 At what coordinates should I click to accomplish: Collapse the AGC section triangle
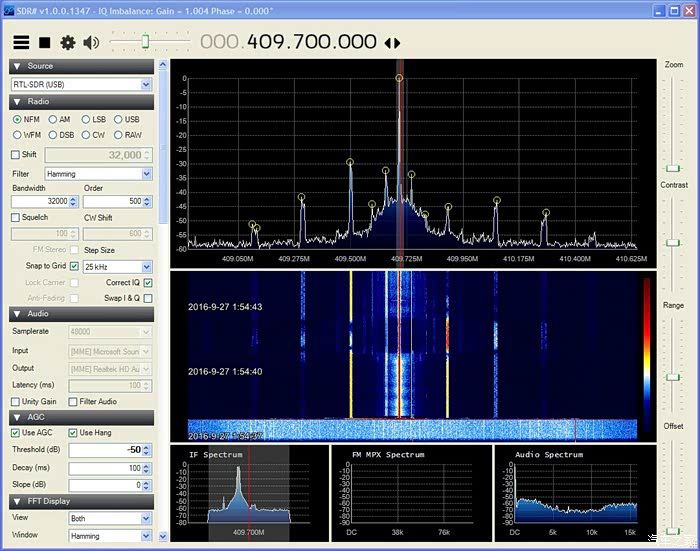point(17,416)
